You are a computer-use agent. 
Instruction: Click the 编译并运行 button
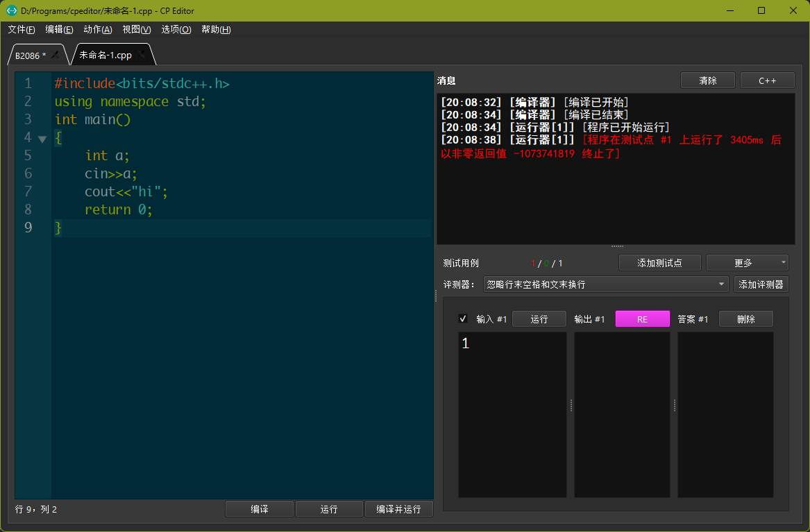coord(398,509)
